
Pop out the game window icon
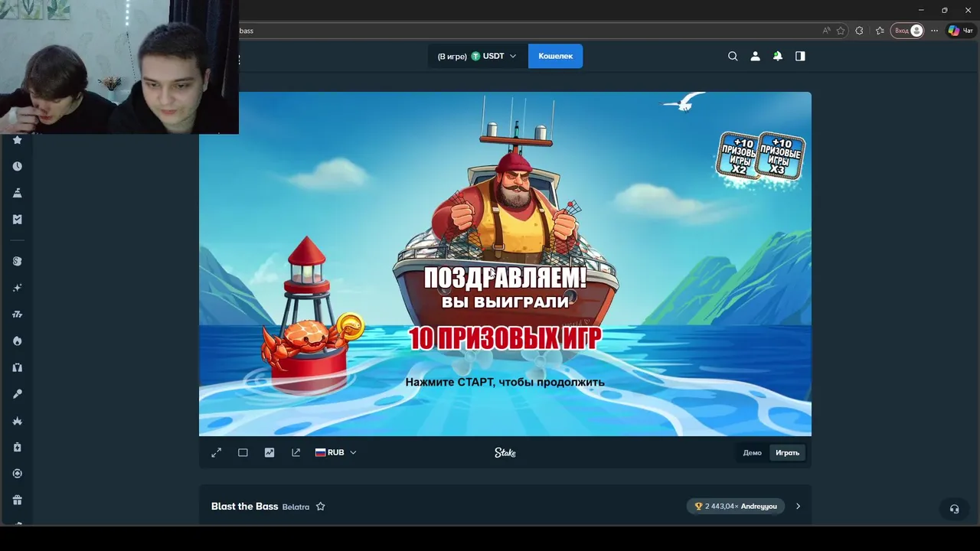(296, 452)
